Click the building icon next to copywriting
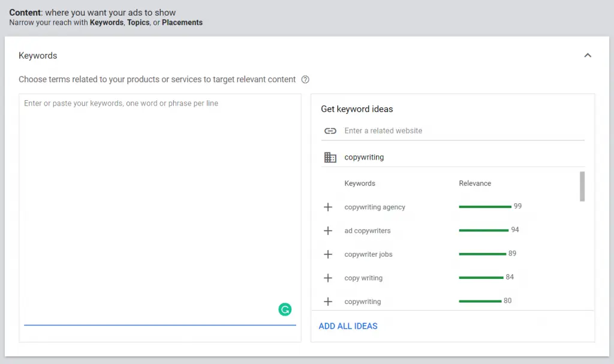 (330, 157)
